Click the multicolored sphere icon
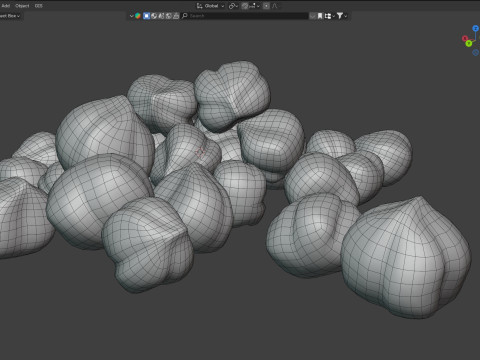This screenshot has width=480, height=360. click(138, 16)
